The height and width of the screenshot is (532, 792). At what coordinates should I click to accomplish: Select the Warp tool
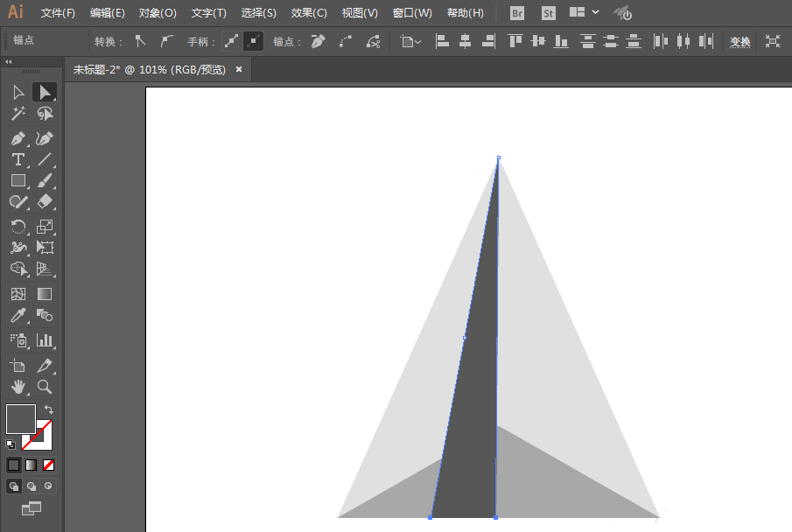pos(18,248)
